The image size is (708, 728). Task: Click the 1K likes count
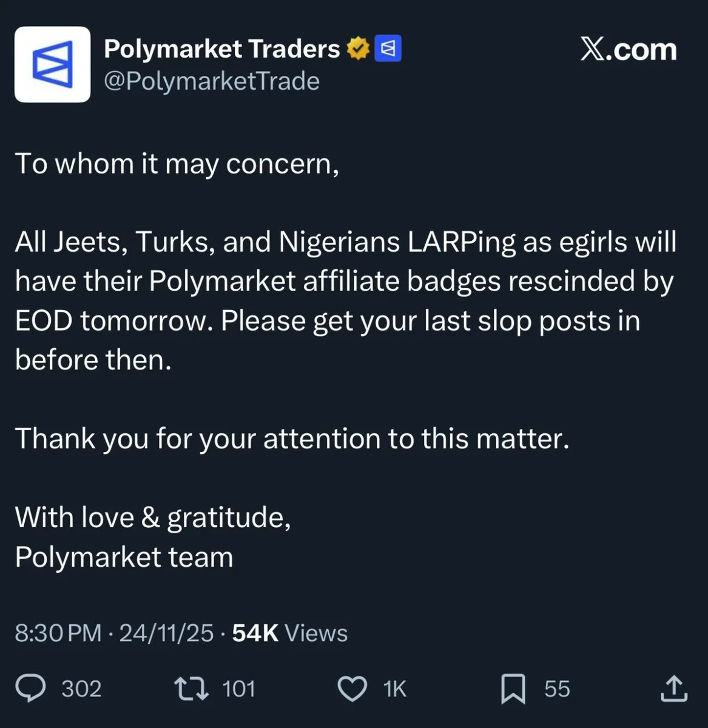click(394, 689)
